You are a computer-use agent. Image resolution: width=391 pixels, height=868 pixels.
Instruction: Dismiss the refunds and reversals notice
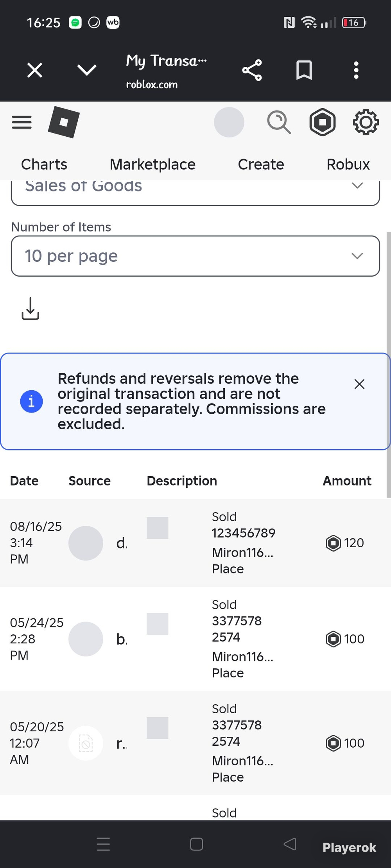359,384
